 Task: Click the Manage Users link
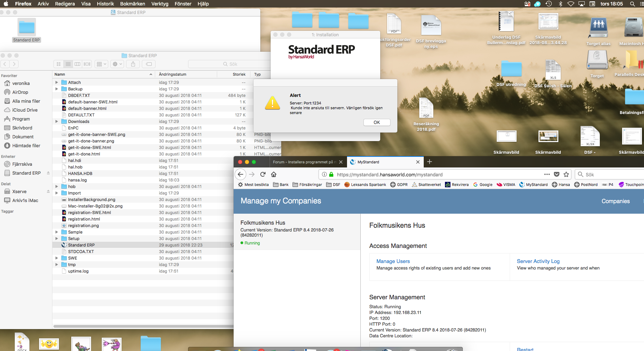click(393, 261)
